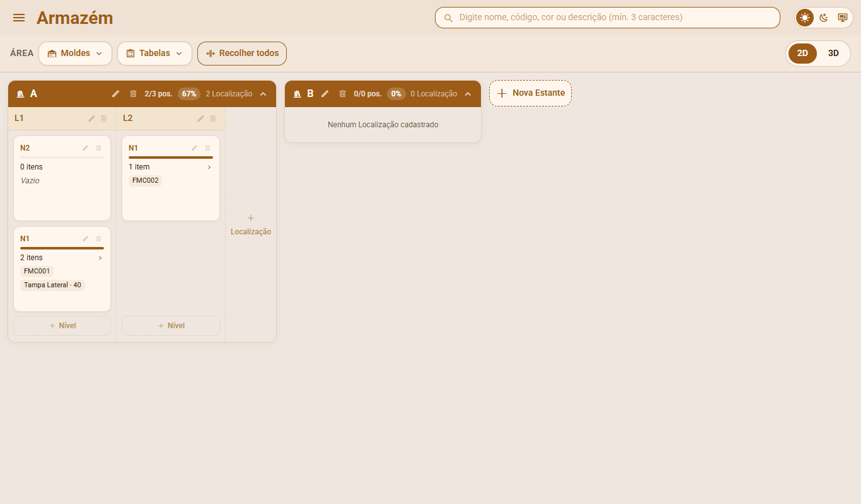
Task: Click the Armazém page title
Action: 75,18
